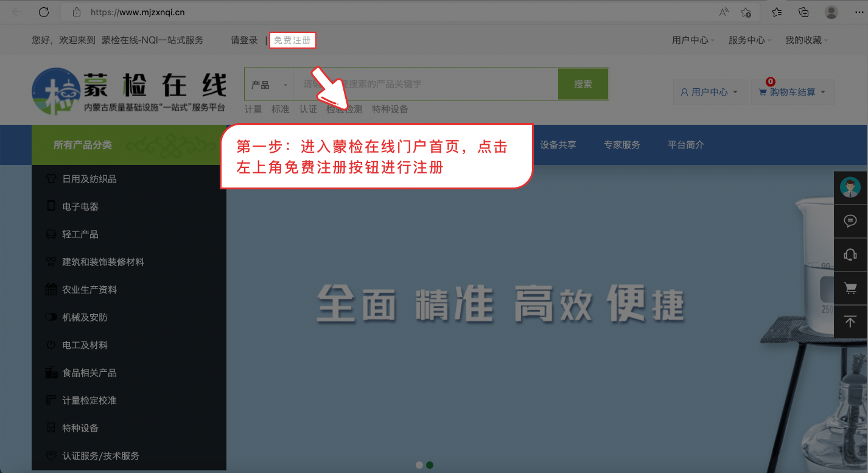The image size is (868, 473).
Task: Go to the 平台简介 nav tab
Action: (686, 145)
